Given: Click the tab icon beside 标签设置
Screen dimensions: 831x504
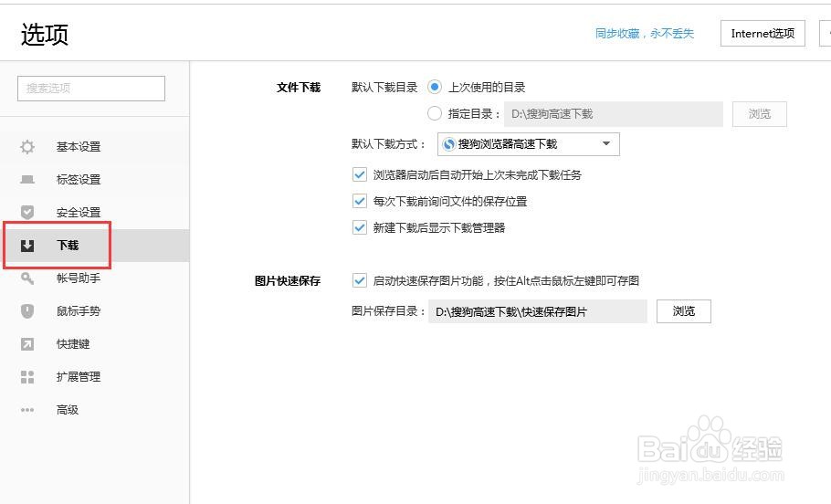Looking at the screenshot, I should (27, 180).
